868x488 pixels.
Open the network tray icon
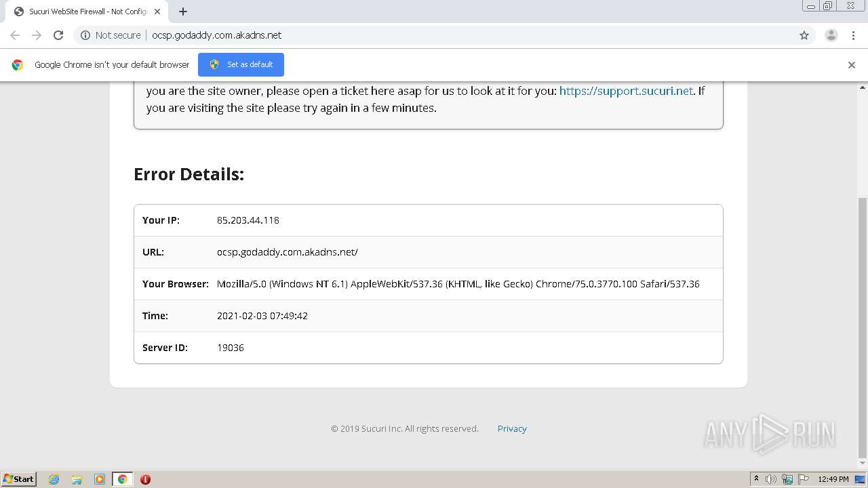[x=787, y=479]
